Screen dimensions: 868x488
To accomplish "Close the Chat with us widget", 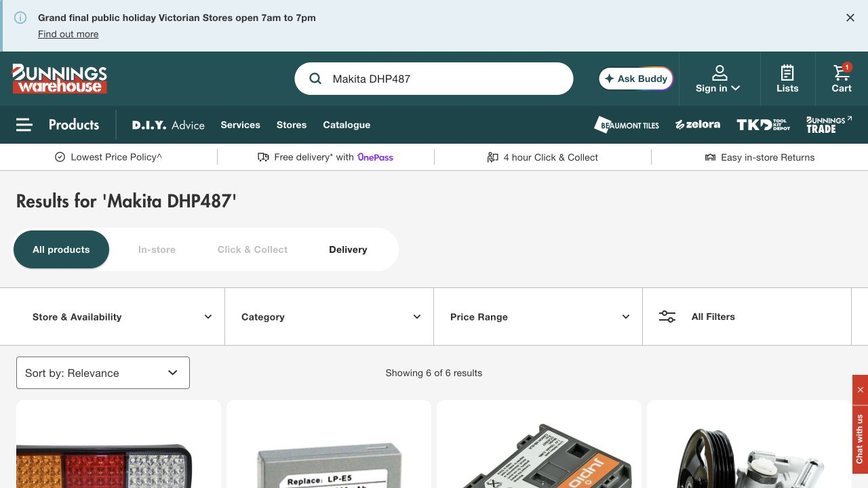I will click(861, 390).
